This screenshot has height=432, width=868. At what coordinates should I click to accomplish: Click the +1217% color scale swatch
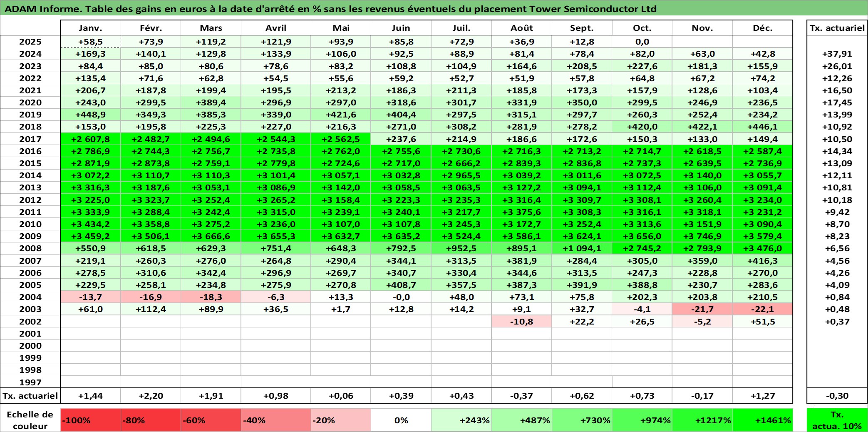(x=702, y=420)
